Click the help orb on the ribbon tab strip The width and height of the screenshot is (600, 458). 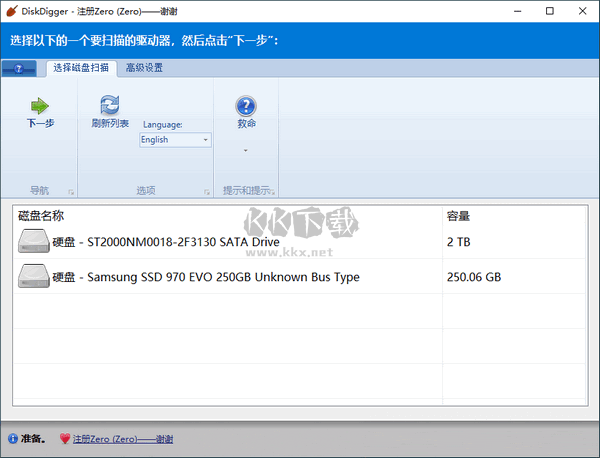click(19, 68)
